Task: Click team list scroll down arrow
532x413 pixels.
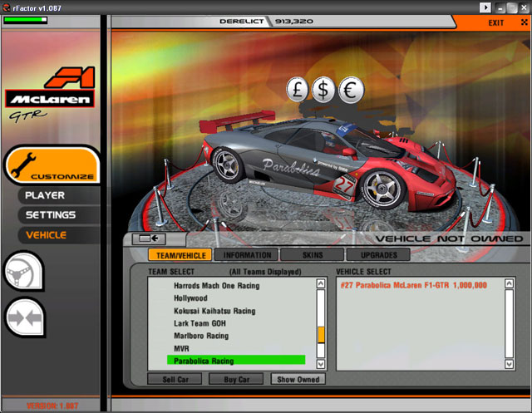Action: click(x=321, y=364)
